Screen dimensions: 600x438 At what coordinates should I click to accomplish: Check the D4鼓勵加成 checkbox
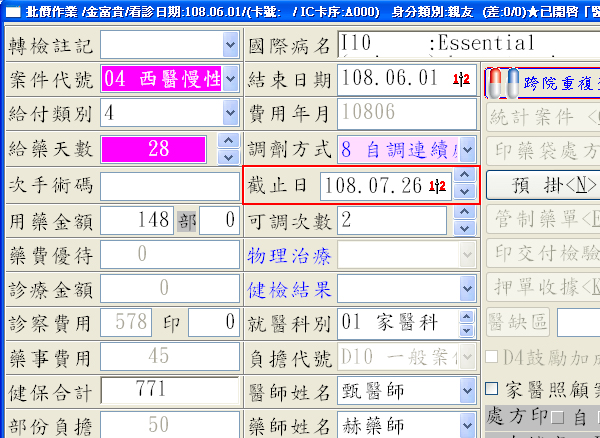pyautogui.click(x=492, y=357)
